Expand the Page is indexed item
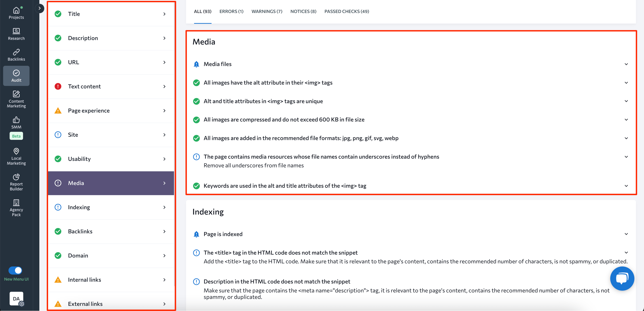This screenshot has height=311, width=644. pos(626,234)
